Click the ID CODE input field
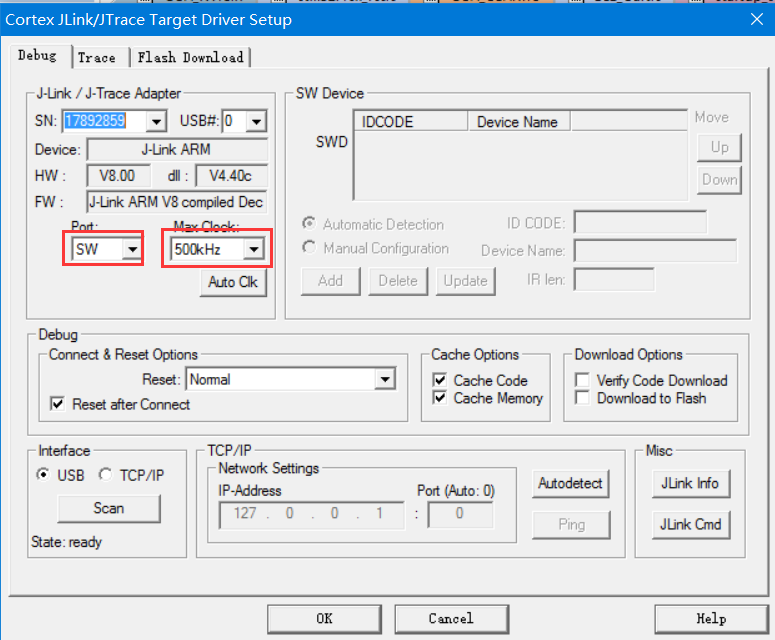Image resolution: width=775 pixels, height=640 pixels. (x=640, y=222)
